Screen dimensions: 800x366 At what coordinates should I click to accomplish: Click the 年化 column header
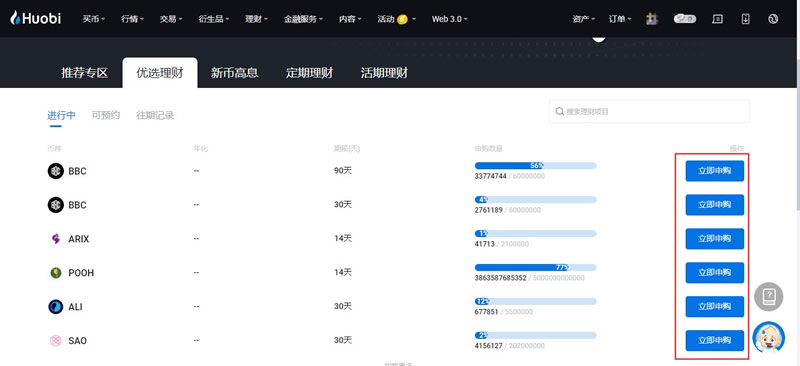pyautogui.click(x=201, y=149)
